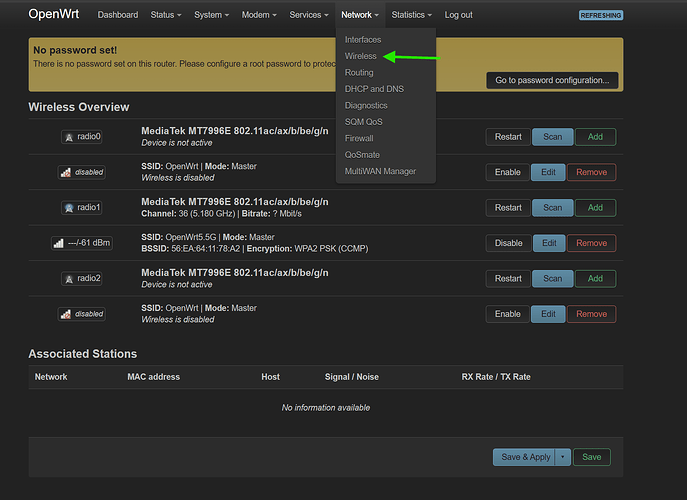Click disabled signal badge under radio2
The height and width of the screenshot is (500, 687).
click(x=81, y=314)
